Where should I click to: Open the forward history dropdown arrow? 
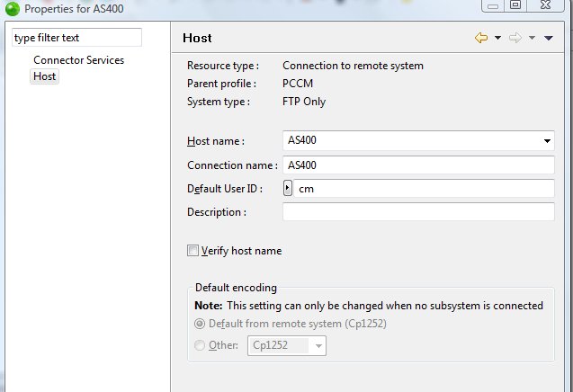tap(532, 38)
